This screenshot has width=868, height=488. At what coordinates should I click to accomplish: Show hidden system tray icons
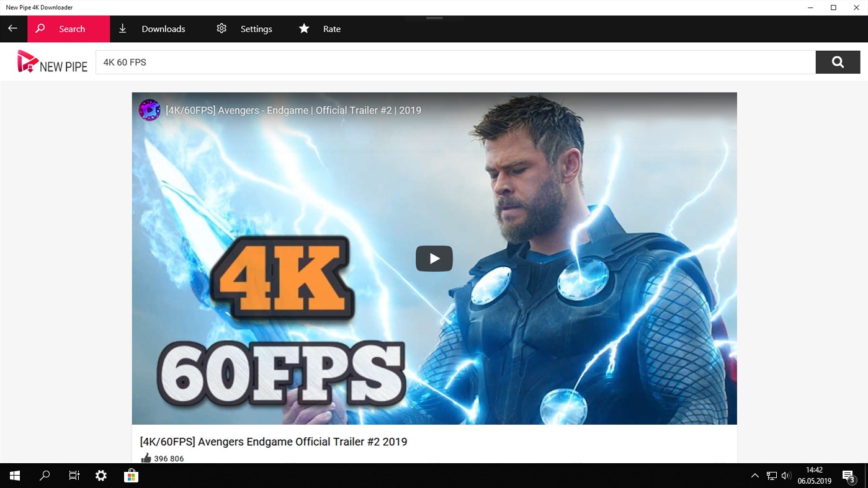coord(754,476)
